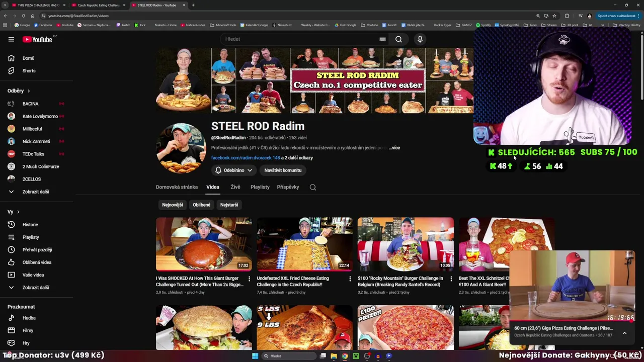Switch to THIS PIZZA CHALLENGE browser tab

coord(38,5)
